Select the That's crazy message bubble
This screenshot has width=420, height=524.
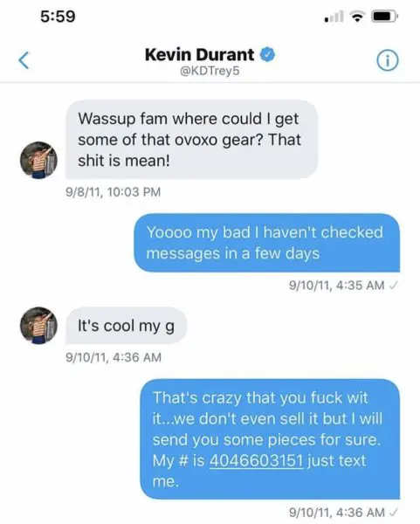click(270, 439)
